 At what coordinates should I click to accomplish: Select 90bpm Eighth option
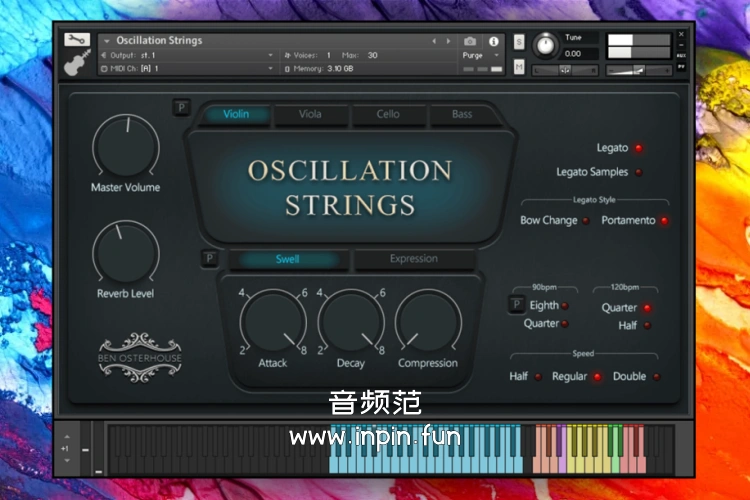[x=565, y=306]
